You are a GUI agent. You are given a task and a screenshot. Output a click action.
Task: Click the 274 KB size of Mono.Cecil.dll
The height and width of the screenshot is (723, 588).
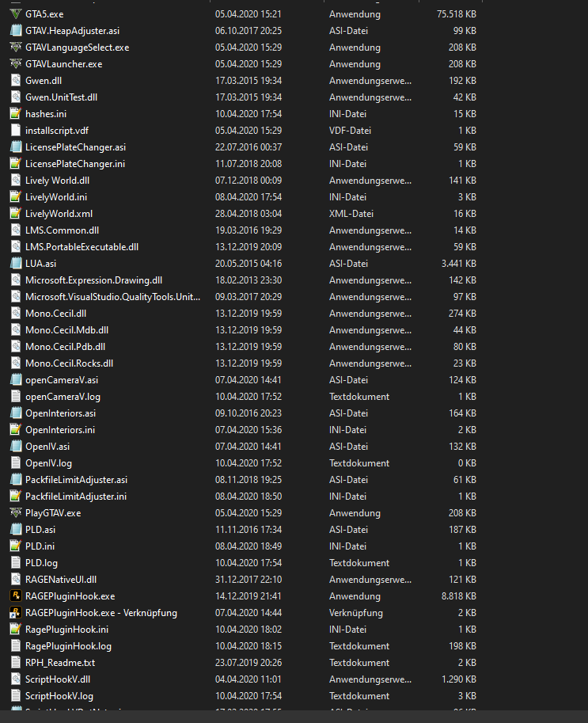pyautogui.click(x=463, y=313)
